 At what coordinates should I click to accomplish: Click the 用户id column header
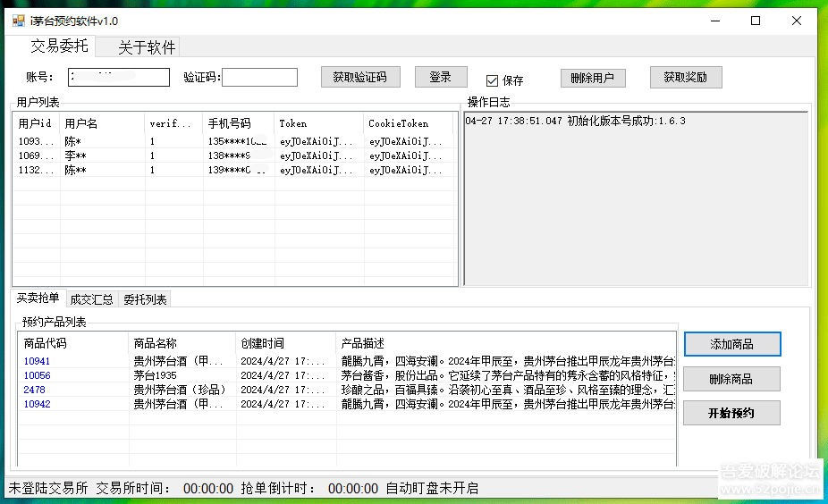point(37,123)
